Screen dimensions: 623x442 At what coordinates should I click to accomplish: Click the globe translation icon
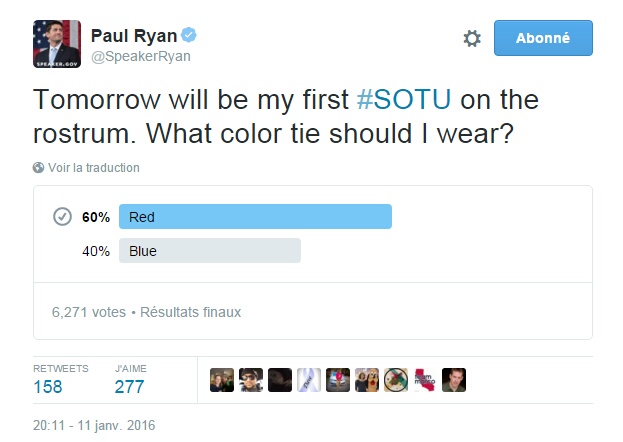[x=39, y=168]
